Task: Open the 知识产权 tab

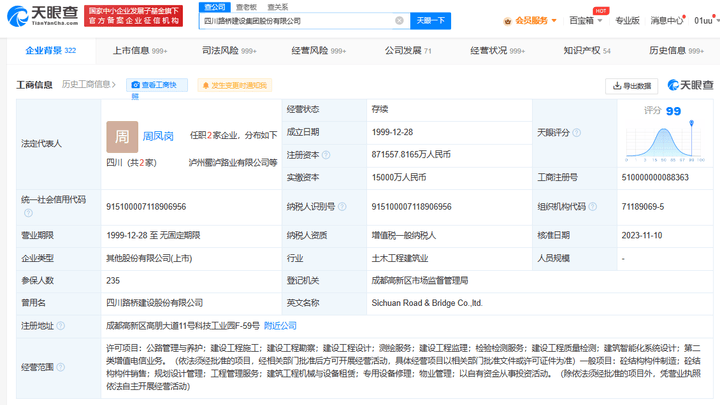Action: (x=587, y=51)
